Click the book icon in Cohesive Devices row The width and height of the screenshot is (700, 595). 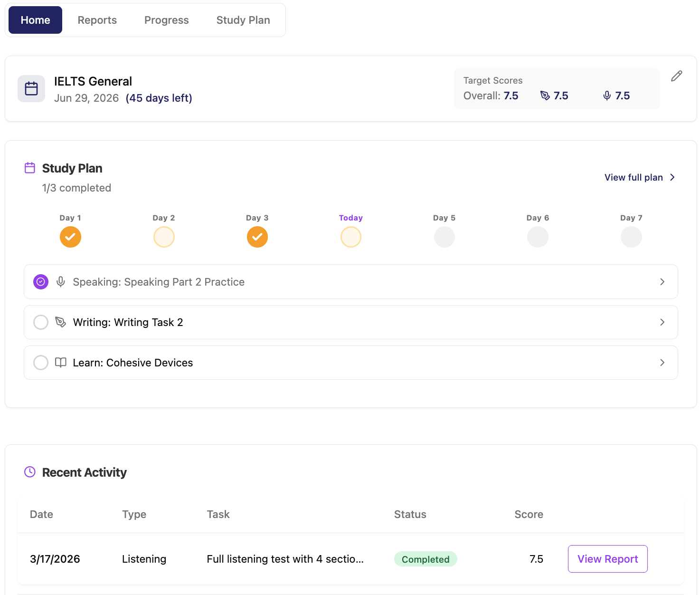click(x=61, y=363)
